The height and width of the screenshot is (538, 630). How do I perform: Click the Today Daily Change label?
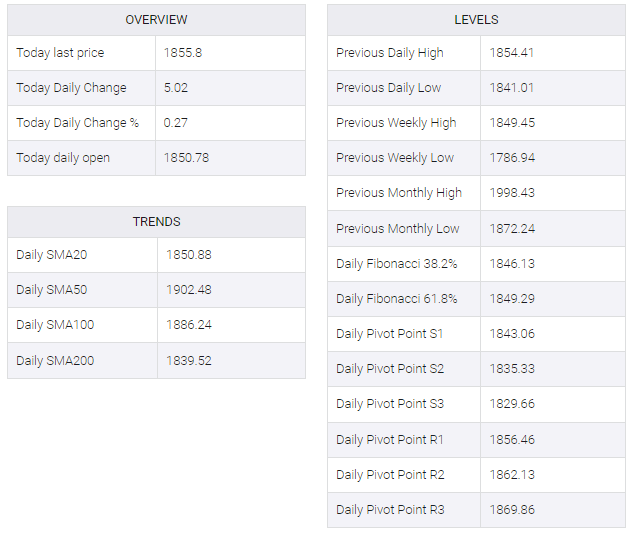click(72, 88)
